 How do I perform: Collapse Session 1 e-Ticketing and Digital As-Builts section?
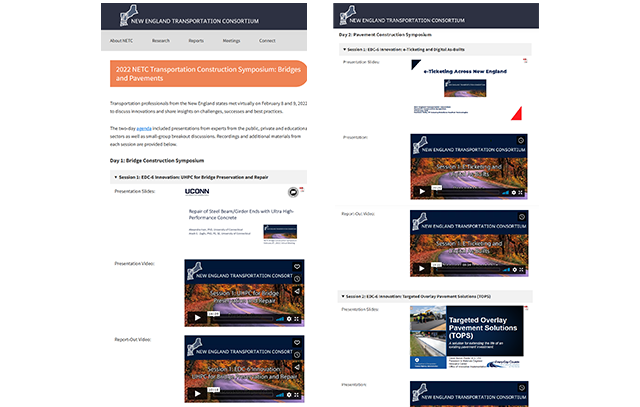[435, 49]
